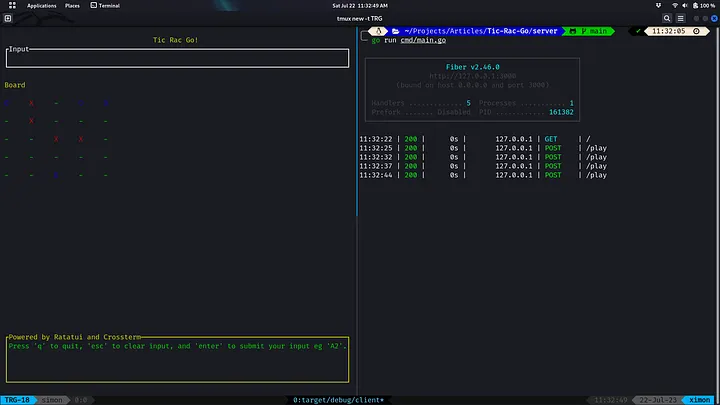The height and width of the screenshot is (405, 720).
Task: Open the Places menu
Action: pos(73,6)
